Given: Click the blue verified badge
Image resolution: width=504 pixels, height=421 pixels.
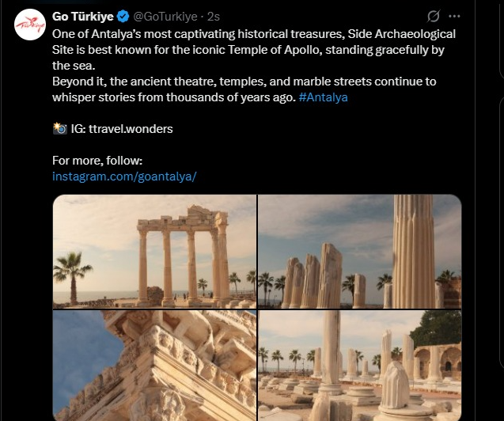Looking at the screenshot, I should pos(123,16).
